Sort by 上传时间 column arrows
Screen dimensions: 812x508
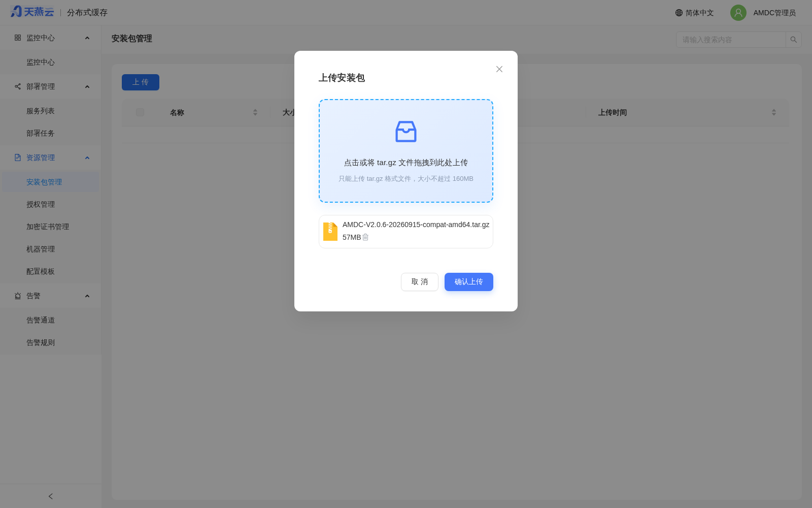774,112
